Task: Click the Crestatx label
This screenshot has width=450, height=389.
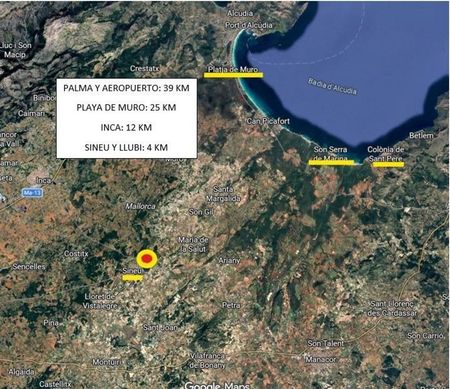Action: (x=144, y=69)
